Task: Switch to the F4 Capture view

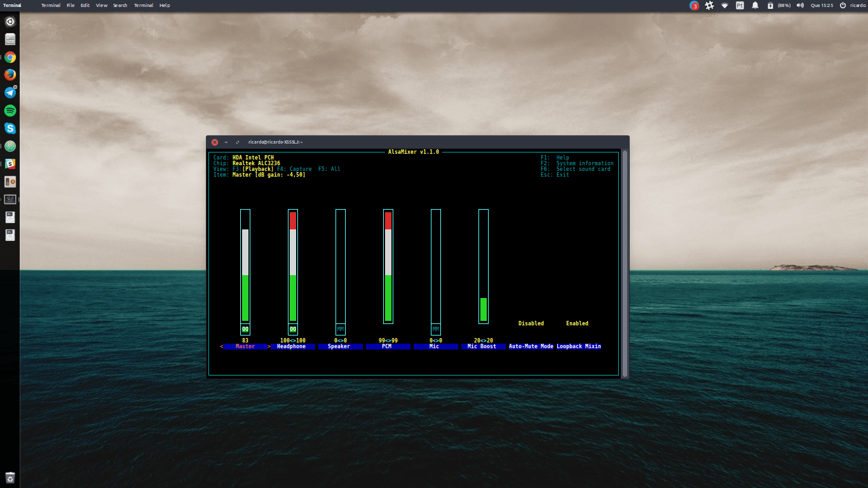Action: [295, 169]
